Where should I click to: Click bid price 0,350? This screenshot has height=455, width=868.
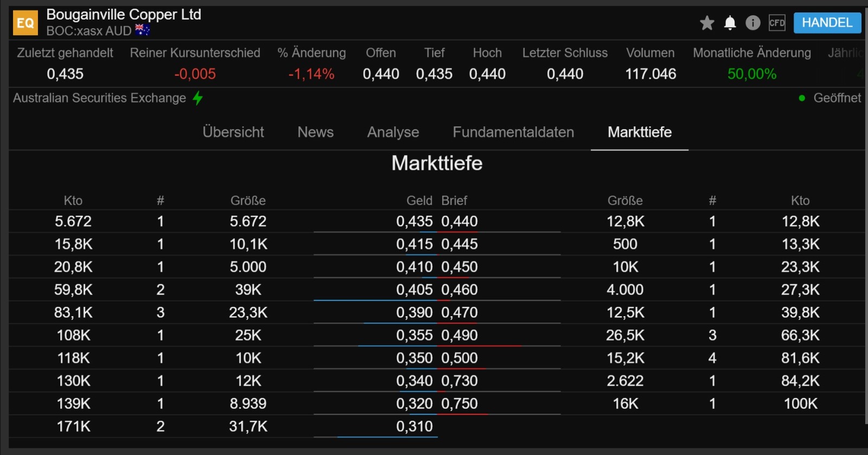tap(414, 358)
